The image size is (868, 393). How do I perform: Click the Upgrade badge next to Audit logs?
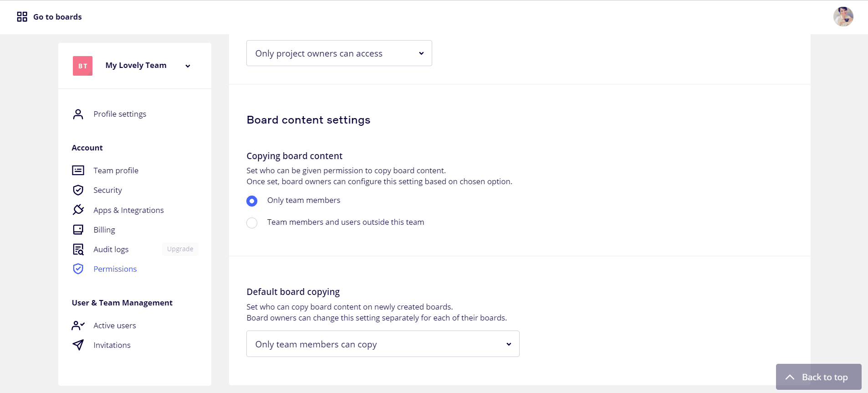[180, 249]
